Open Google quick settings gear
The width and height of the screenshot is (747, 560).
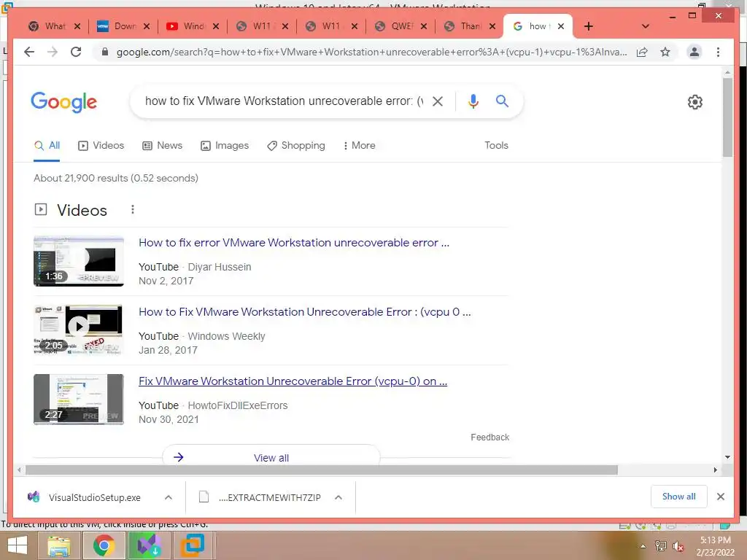coord(695,102)
